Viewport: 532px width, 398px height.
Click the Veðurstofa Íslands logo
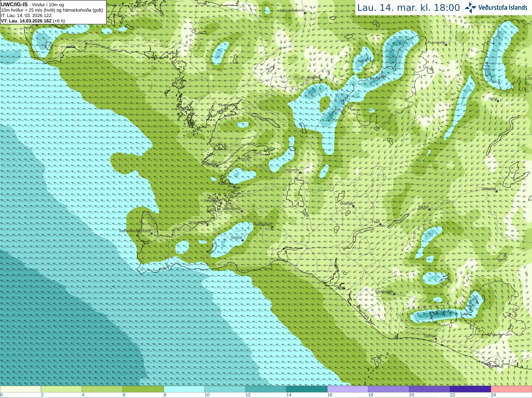tap(496, 7)
